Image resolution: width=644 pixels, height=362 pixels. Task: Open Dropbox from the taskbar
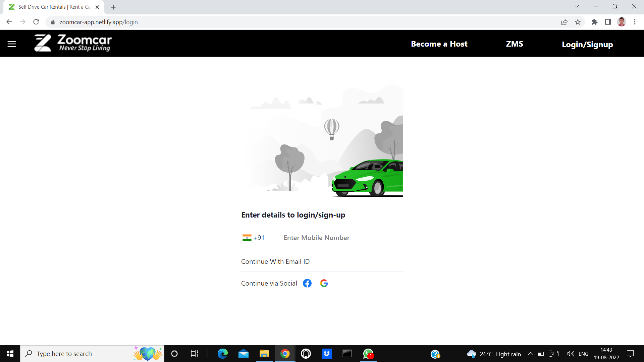[x=326, y=354]
